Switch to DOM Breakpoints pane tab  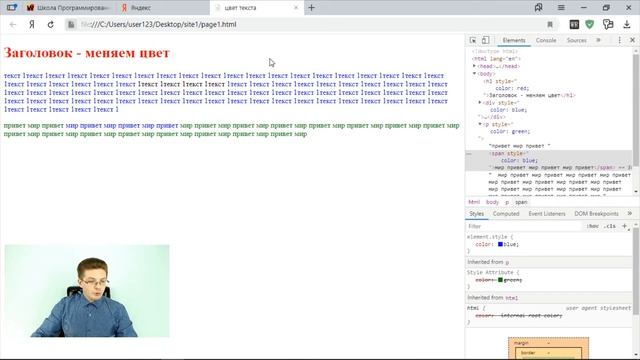point(596,213)
